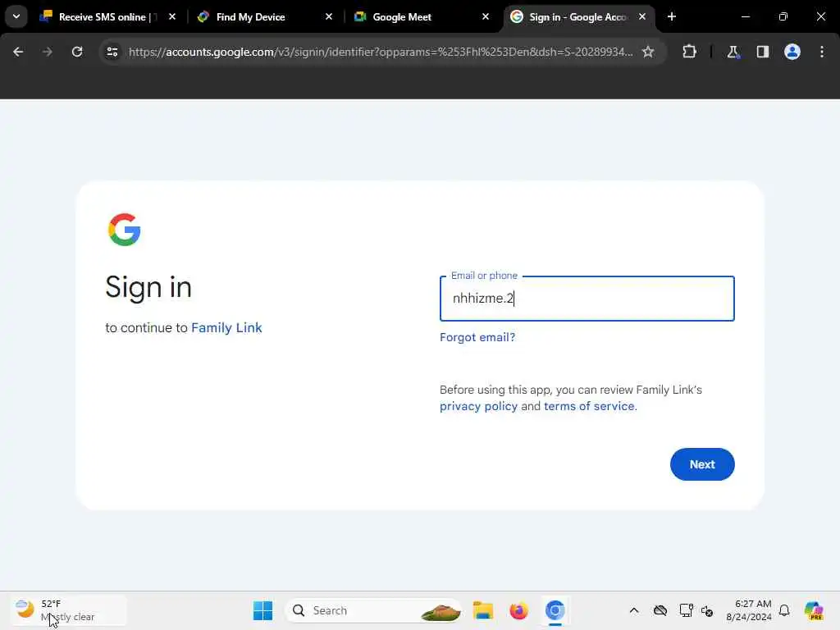This screenshot has height=630, width=840.
Task: Open the Family Link link
Action: 226,327
